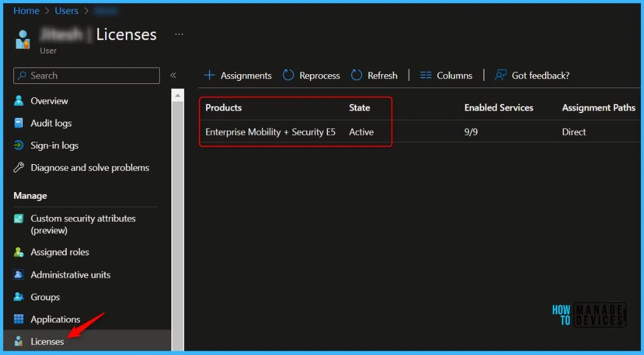Click Assignments toolbar button
This screenshot has height=355, width=644.
[238, 75]
